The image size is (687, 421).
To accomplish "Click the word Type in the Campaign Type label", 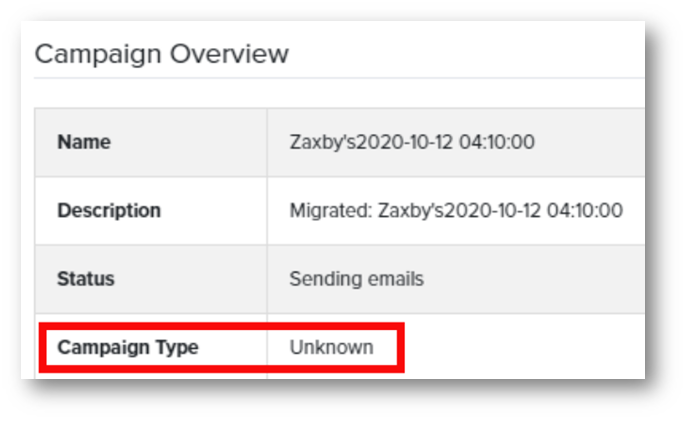I will [177, 348].
